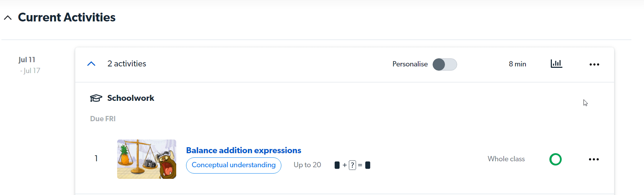The image size is (644, 195).
Task: Open the bar chart report icon
Action: (556, 64)
